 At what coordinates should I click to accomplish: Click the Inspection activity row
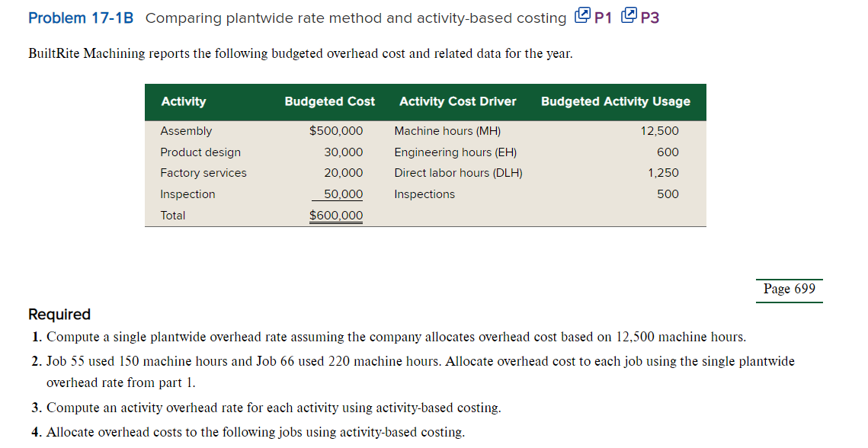click(188, 194)
